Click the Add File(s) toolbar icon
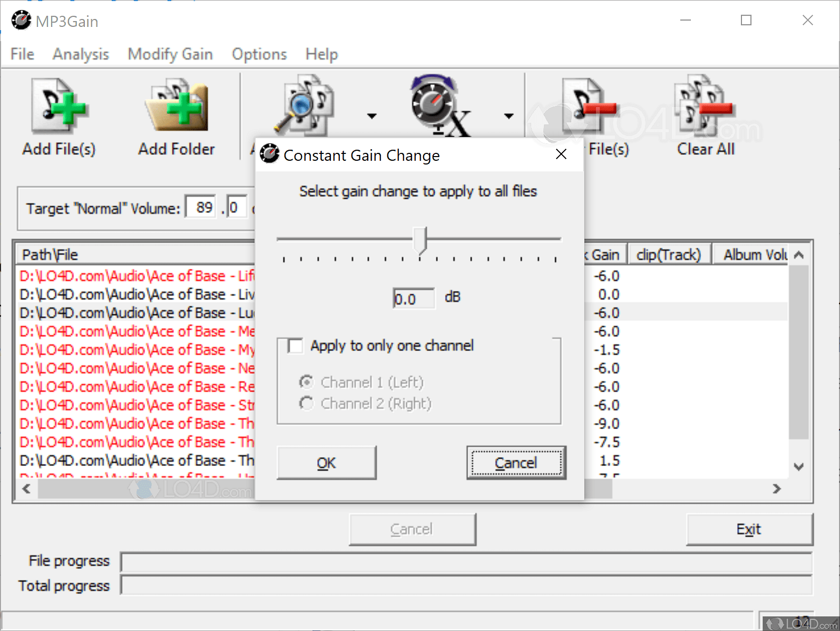 pos(58,105)
